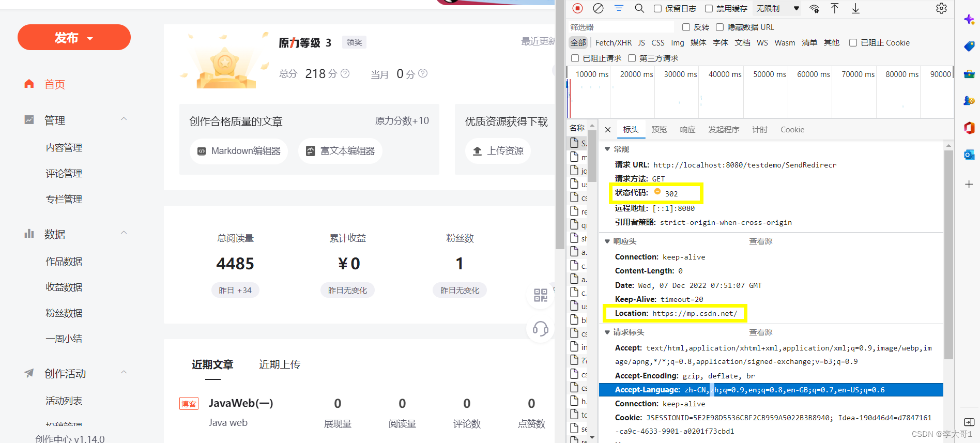Open network settings gear
980x443 pixels.
(941, 8)
